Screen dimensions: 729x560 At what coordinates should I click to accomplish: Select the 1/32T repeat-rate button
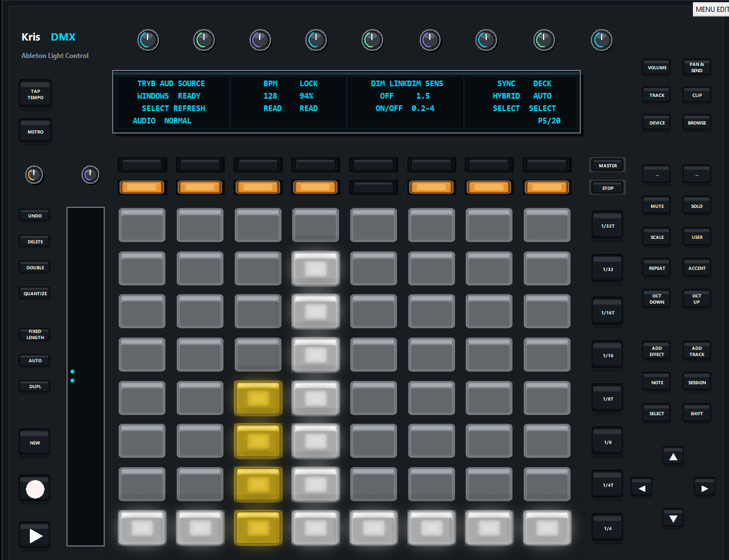607,226
